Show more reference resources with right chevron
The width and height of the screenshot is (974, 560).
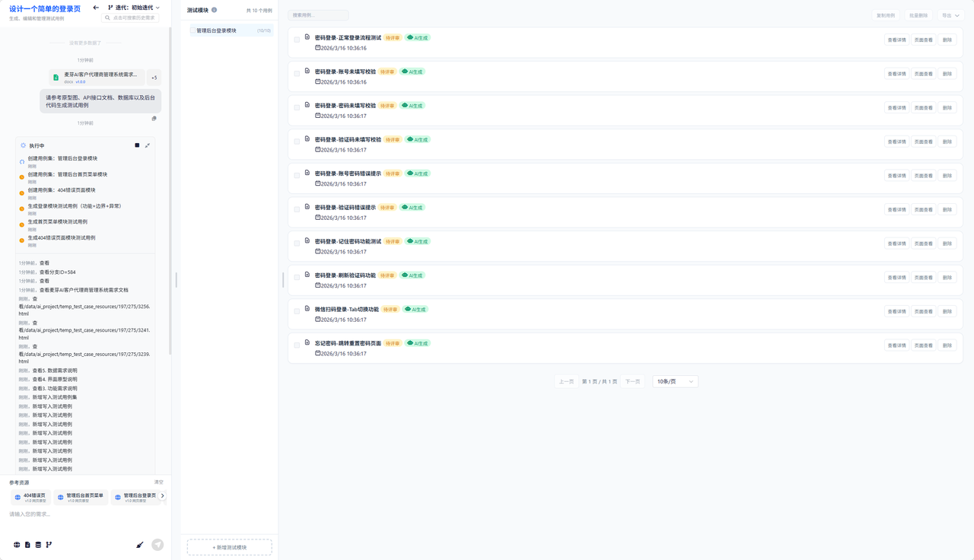[x=162, y=496]
